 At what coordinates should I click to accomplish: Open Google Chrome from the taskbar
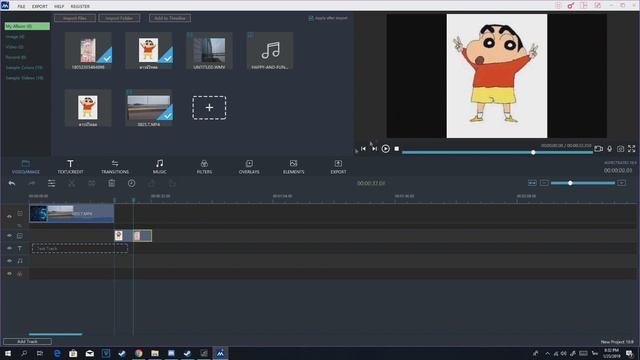[x=138, y=353]
